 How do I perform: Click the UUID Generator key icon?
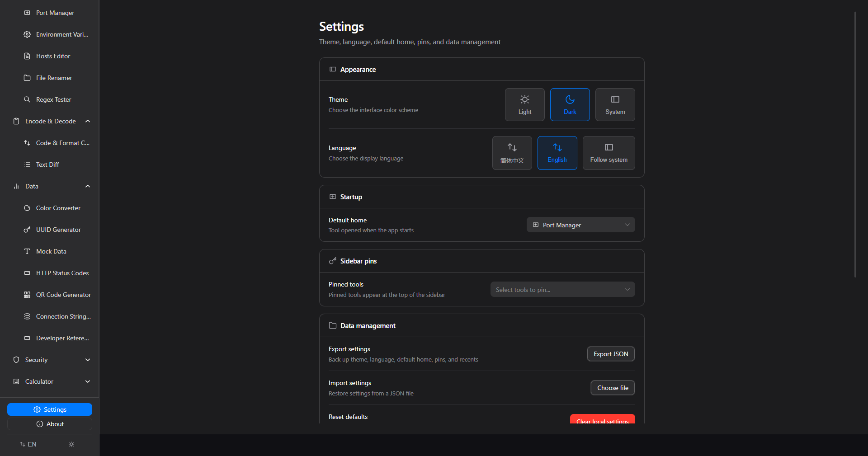point(27,230)
